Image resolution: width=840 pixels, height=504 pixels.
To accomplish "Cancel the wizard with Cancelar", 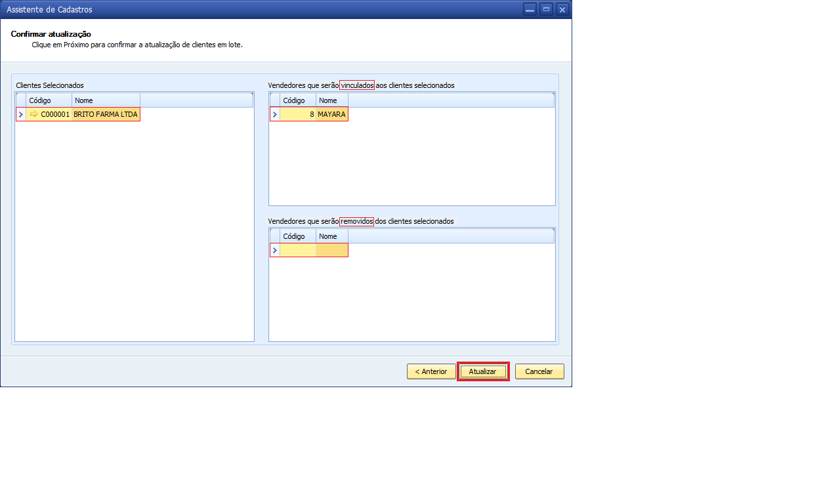I will [539, 371].
